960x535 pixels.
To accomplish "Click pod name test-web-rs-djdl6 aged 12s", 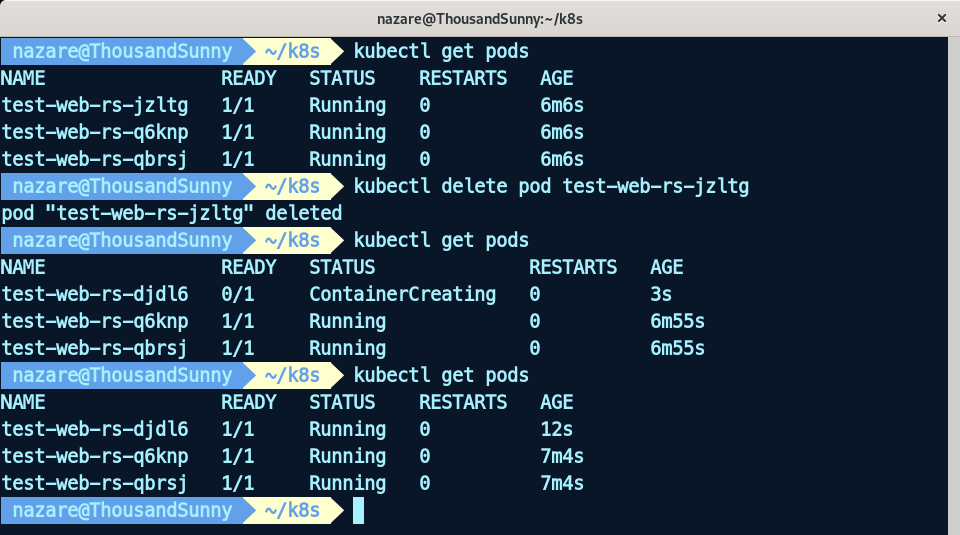I will 94,429.
